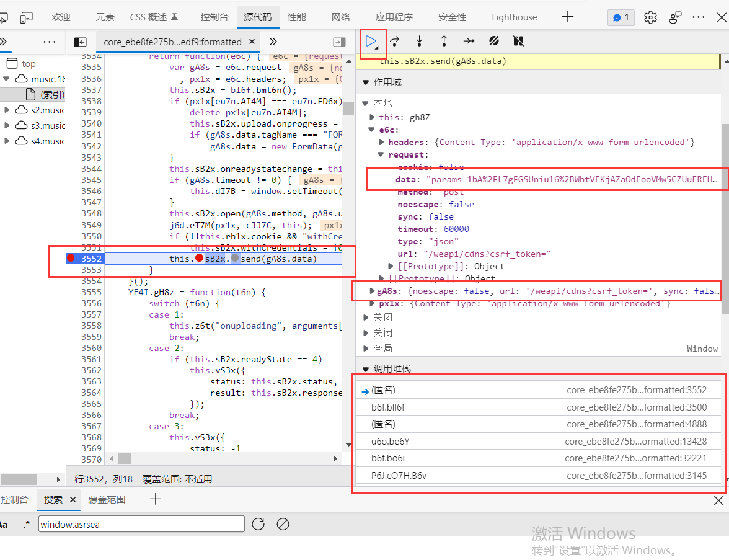
Task: Refresh the search results with the reload icon
Action: (x=258, y=524)
